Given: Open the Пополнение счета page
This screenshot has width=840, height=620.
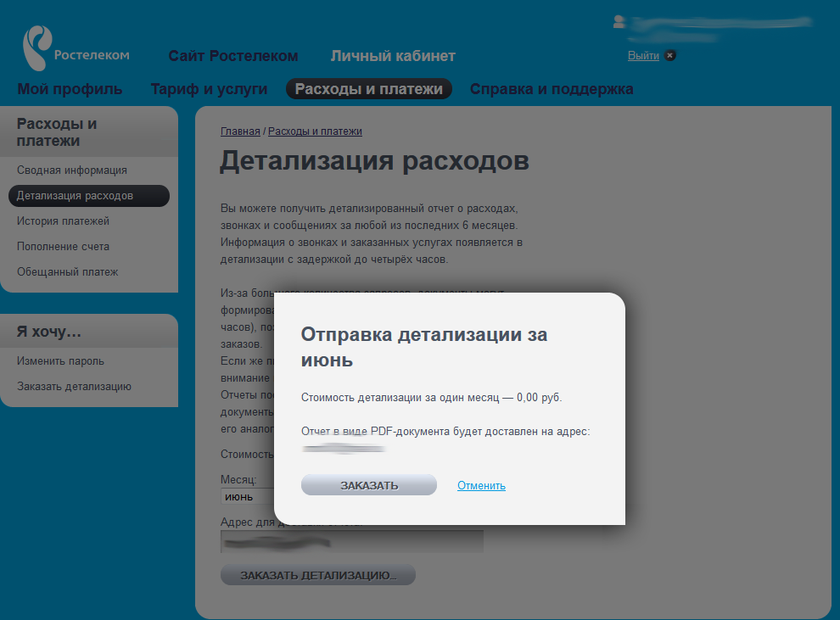Looking at the screenshot, I should [64, 246].
